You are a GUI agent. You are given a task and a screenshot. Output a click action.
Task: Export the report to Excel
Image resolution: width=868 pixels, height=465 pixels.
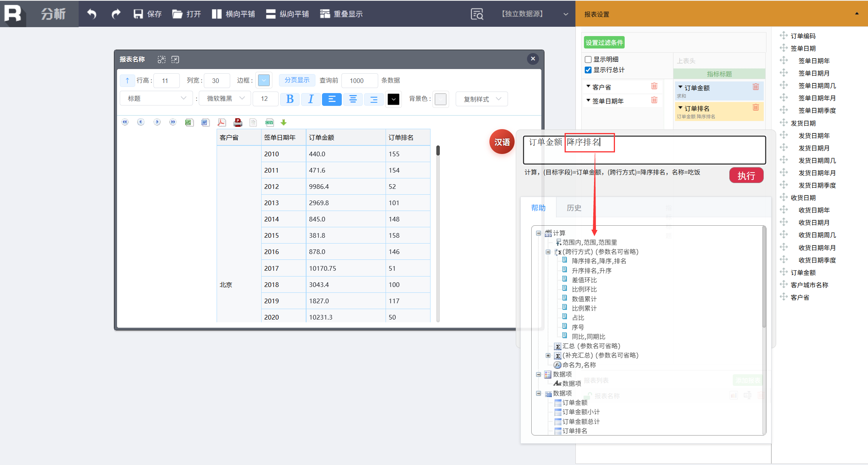189,123
